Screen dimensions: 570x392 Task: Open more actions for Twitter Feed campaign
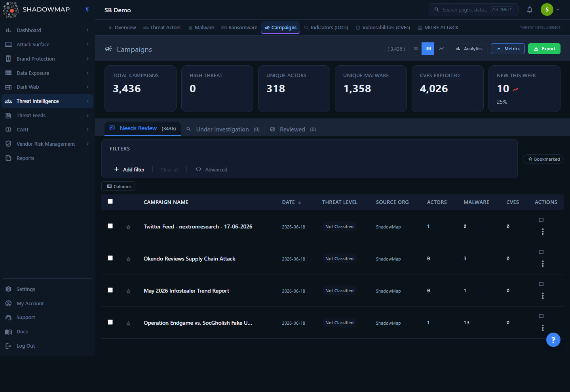[543, 232]
